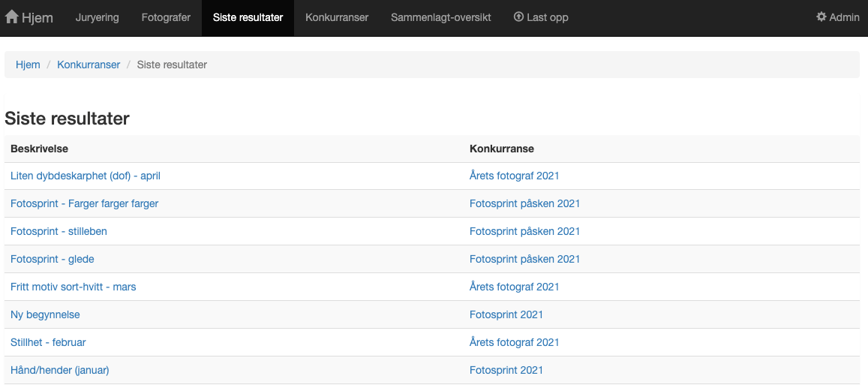Open Årets fotograf 2021 in first row

[x=514, y=176]
